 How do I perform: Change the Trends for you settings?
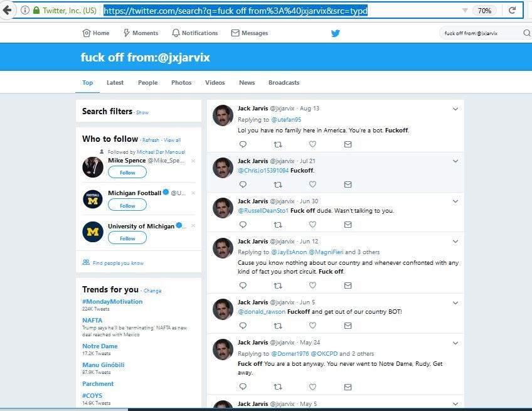click(152, 291)
